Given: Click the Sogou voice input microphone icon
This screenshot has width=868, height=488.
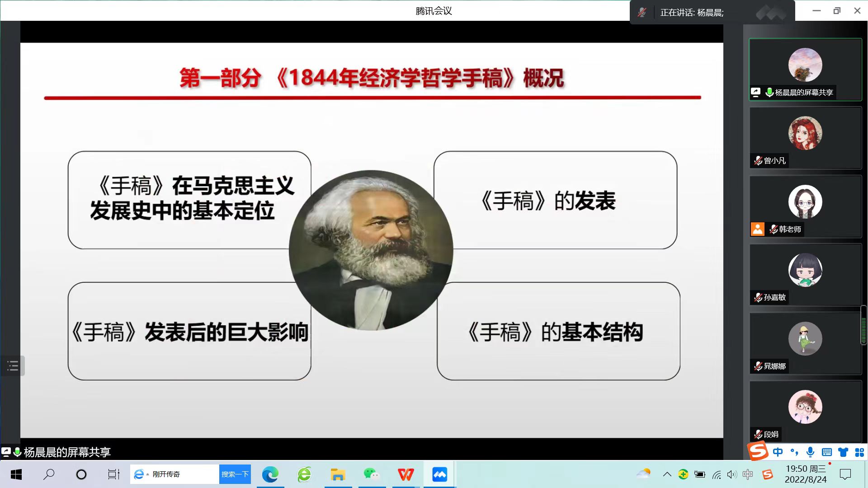Looking at the screenshot, I should click(811, 452).
